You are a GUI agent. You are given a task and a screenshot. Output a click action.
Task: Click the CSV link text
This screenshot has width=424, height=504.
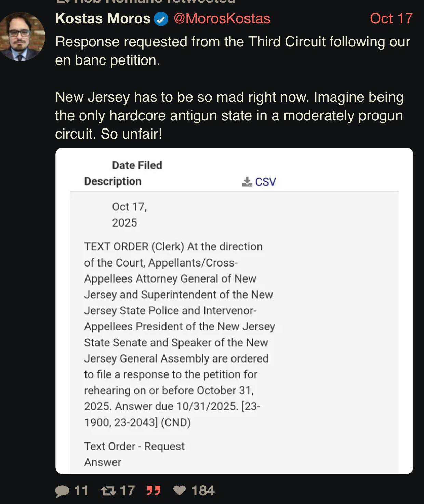(266, 182)
